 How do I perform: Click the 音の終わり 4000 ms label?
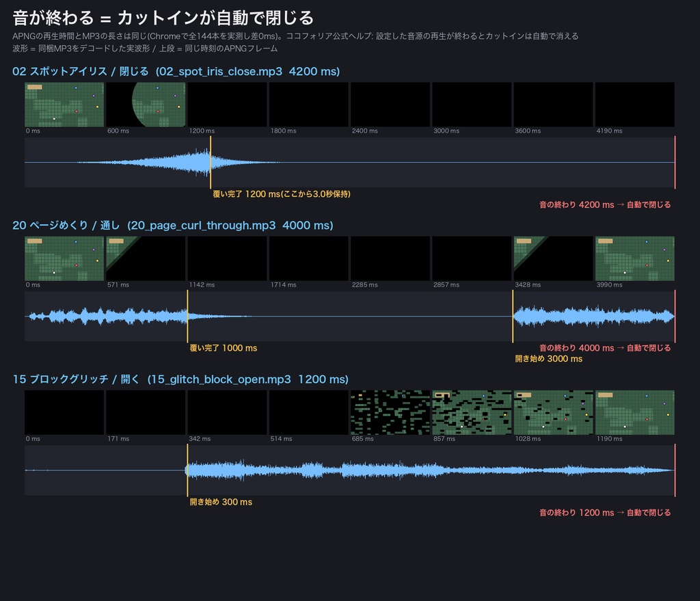[x=605, y=348]
